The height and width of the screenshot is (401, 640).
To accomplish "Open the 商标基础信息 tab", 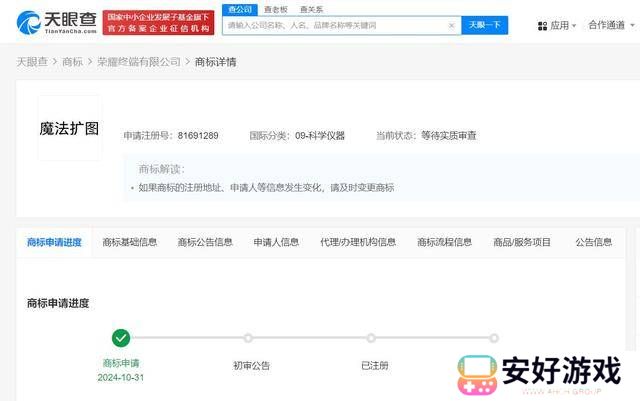I will pyautogui.click(x=130, y=242).
